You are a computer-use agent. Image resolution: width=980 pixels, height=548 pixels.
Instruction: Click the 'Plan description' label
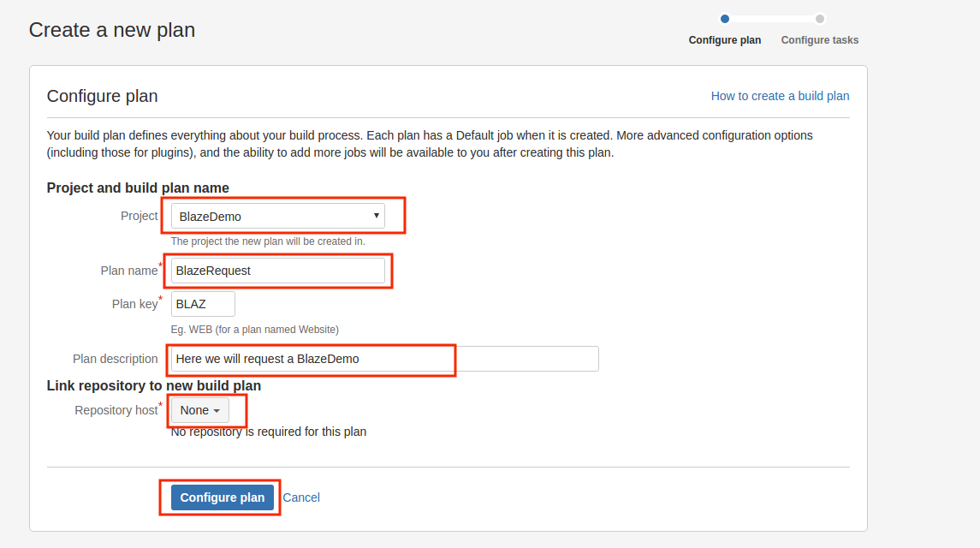coord(115,359)
